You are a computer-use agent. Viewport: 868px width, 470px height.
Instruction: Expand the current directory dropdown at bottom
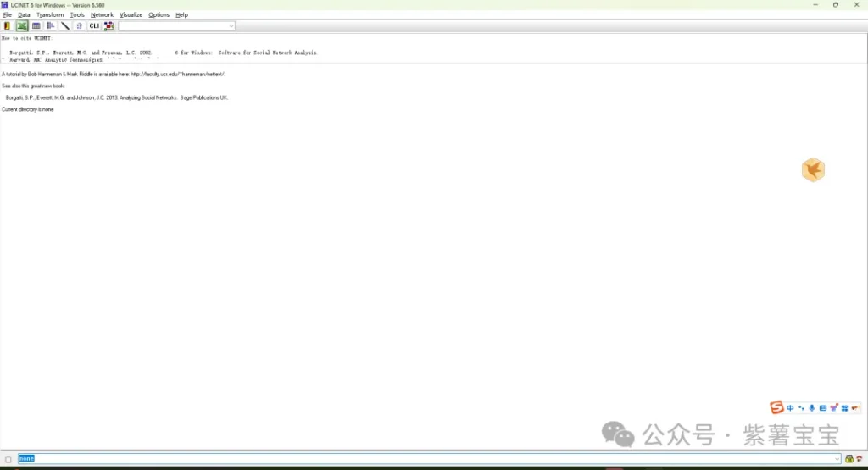837,459
